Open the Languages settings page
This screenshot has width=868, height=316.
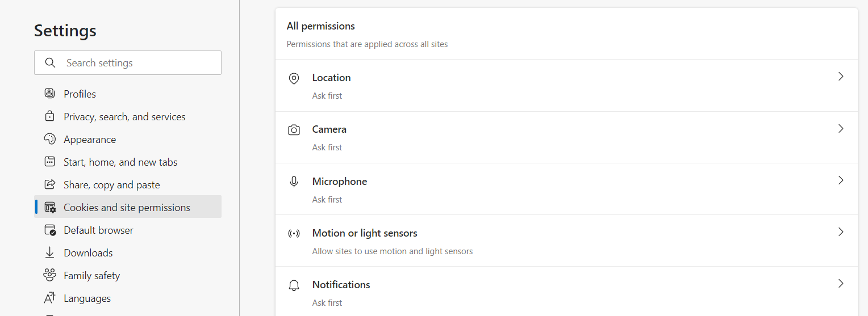tap(87, 298)
